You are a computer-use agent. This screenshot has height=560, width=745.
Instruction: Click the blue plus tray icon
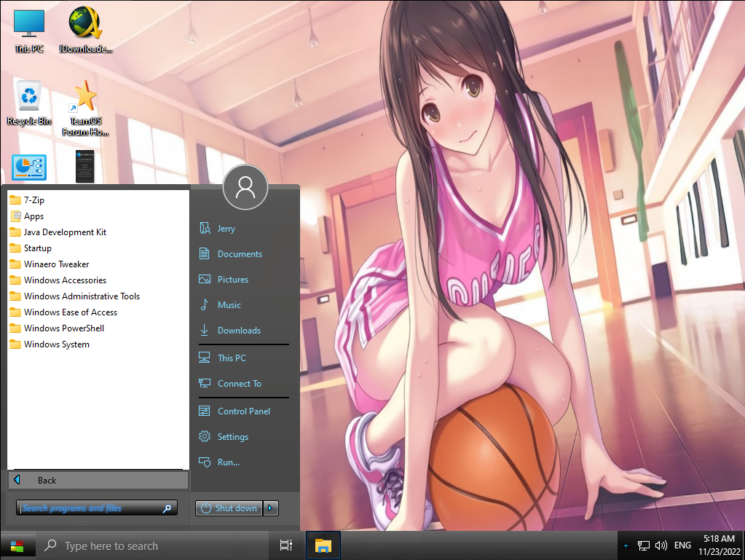pos(626,545)
